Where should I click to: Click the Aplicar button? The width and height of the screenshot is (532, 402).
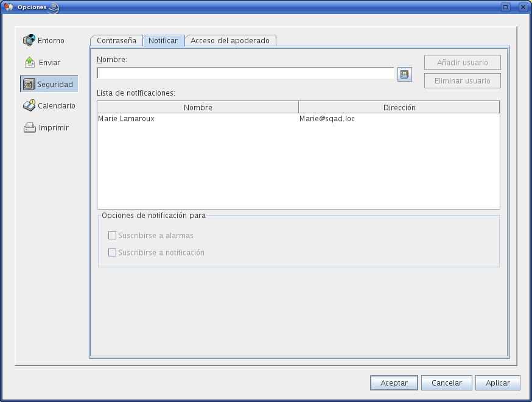coord(498,383)
